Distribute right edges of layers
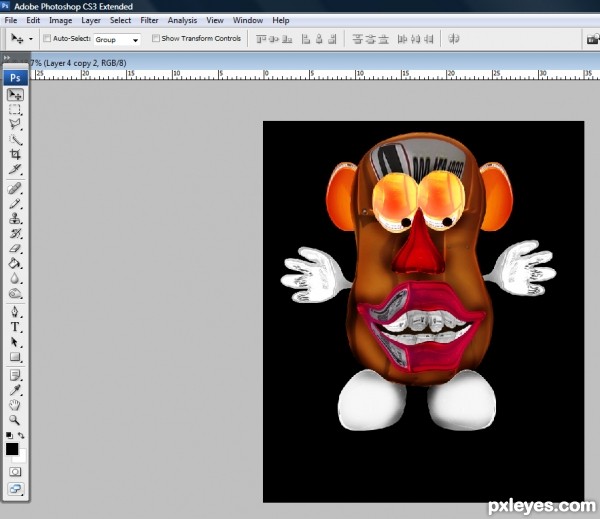This screenshot has height=519, width=600. 429,39
